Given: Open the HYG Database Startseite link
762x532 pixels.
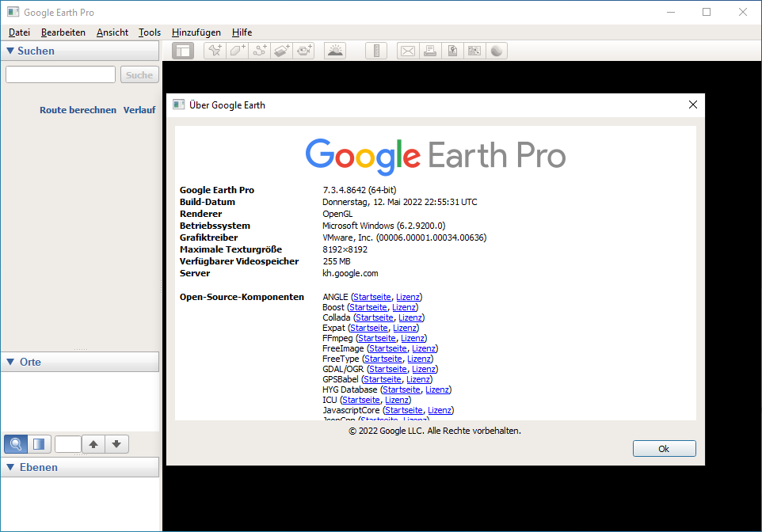Looking at the screenshot, I should pyautogui.click(x=402, y=389).
